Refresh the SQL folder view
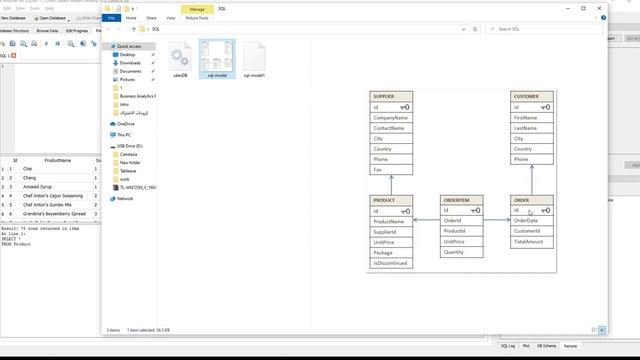Image resolution: width=640 pixels, height=360 pixels. coord(475,29)
